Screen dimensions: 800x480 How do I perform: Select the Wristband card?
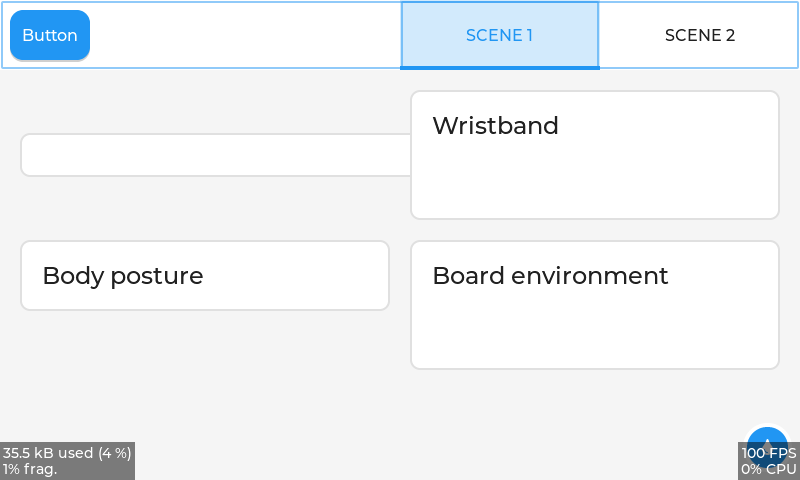(594, 155)
